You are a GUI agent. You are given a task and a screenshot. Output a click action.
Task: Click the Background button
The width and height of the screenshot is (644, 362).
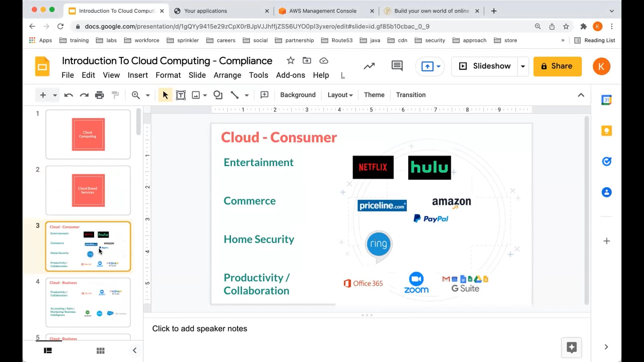[x=298, y=95]
